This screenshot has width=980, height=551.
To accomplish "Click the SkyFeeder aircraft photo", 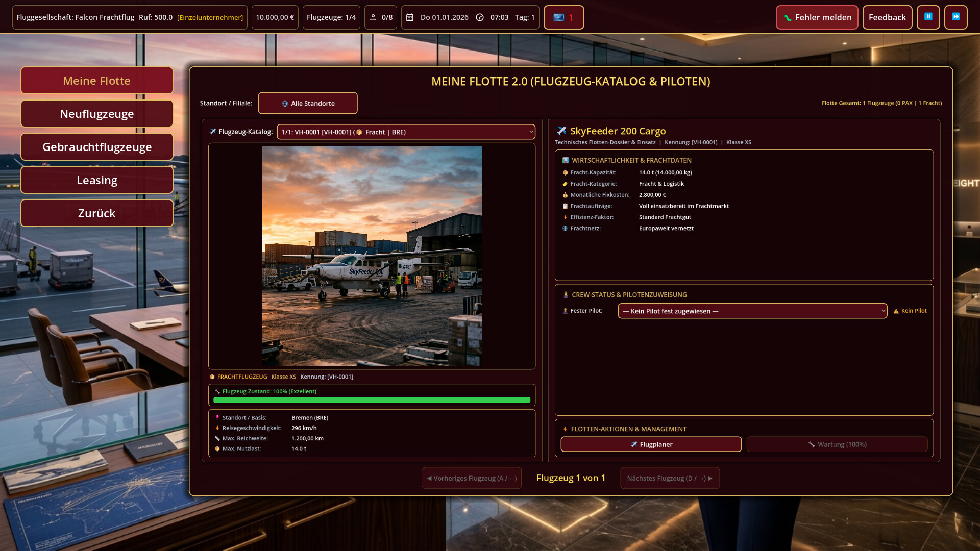I will point(372,256).
